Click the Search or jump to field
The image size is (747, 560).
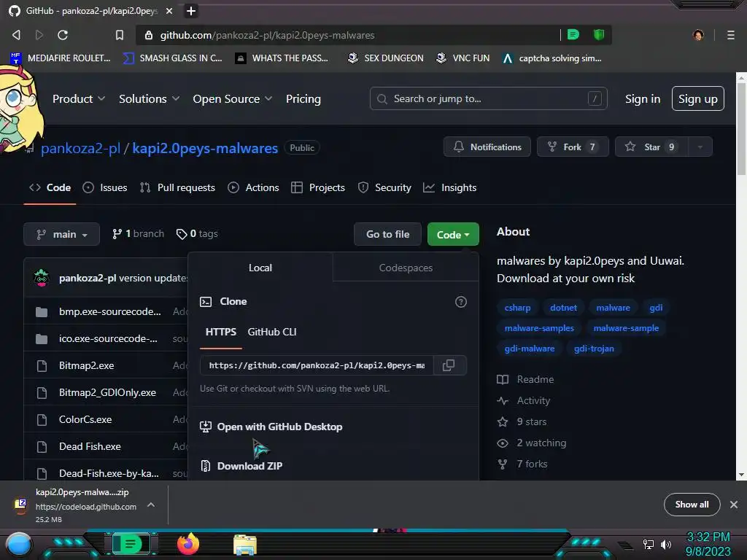click(488, 98)
